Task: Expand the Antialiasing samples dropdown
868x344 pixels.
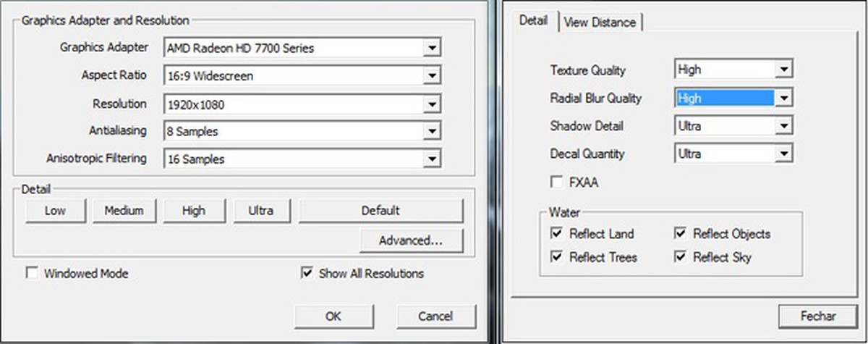Action: pyautogui.click(x=432, y=132)
